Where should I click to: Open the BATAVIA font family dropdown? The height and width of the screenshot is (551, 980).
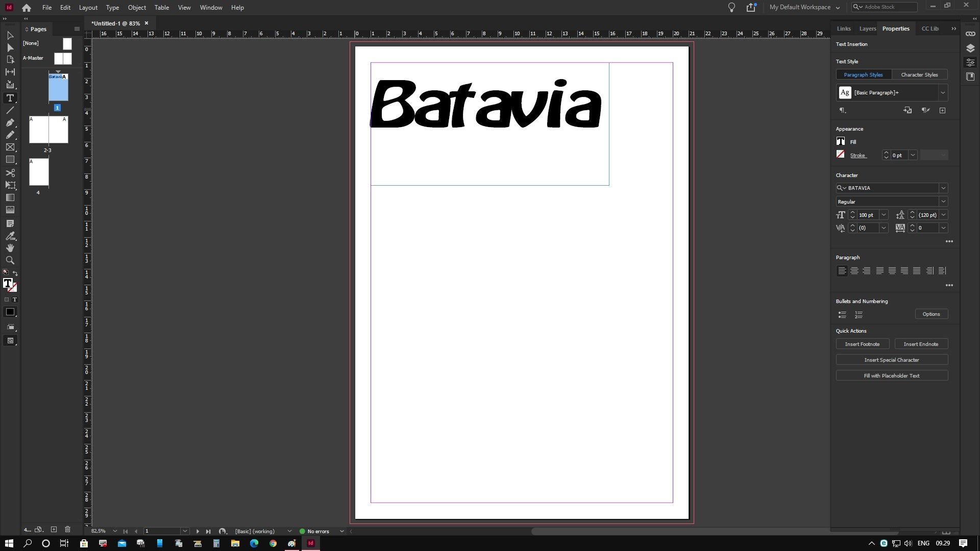point(943,188)
